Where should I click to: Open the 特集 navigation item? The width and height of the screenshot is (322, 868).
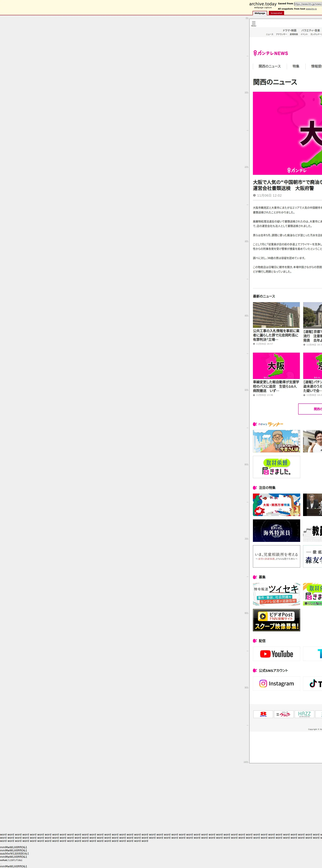click(x=296, y=66)
